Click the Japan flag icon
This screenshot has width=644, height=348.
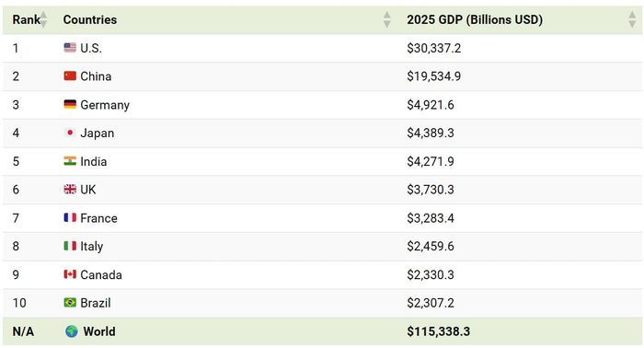(70, 133)
